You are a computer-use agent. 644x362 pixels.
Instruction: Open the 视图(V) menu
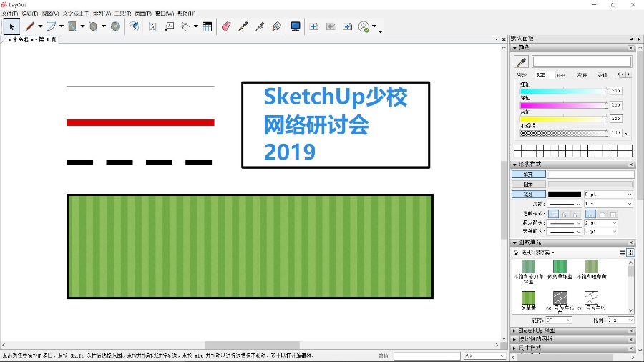pyautogui.click(x=51, y=14)
